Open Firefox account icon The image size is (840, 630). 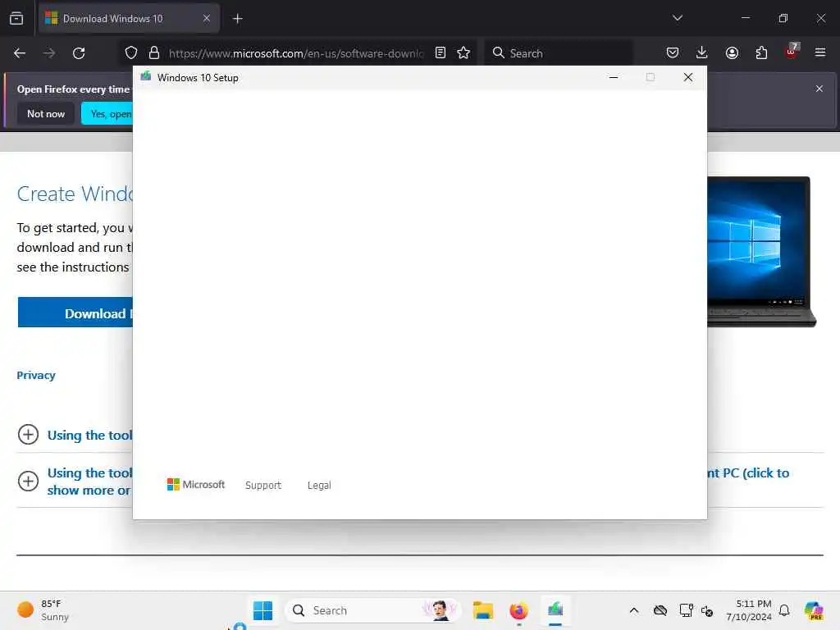point(732,53)
